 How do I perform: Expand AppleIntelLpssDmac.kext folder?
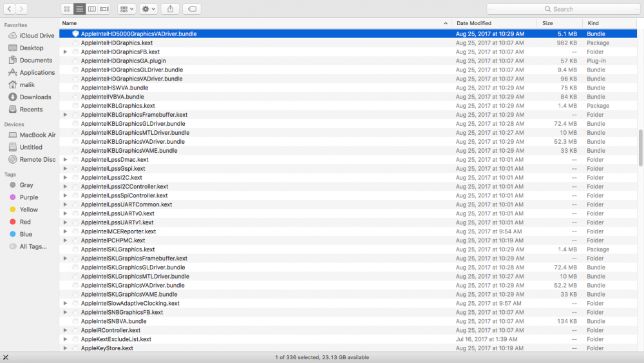(x=65, y=159)
